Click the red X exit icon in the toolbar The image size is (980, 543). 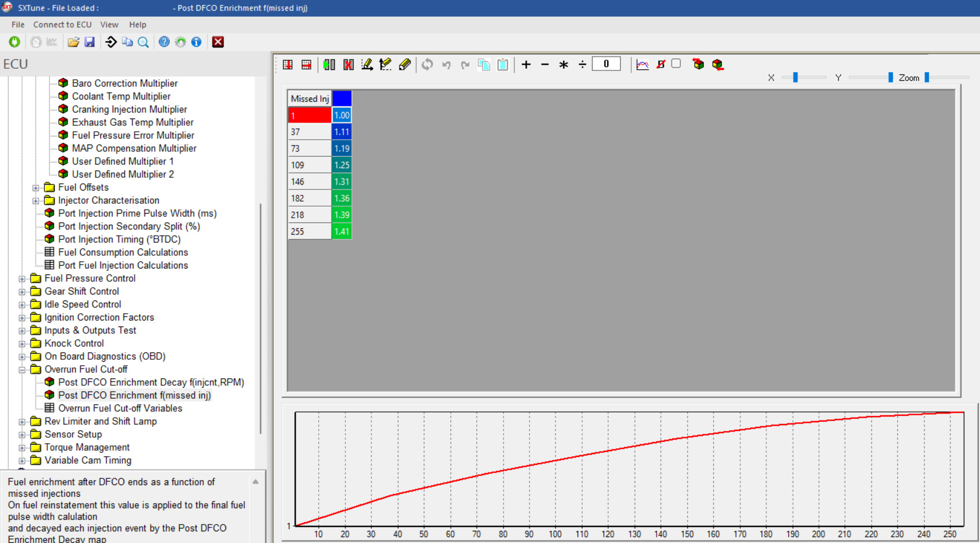(218, 42)
